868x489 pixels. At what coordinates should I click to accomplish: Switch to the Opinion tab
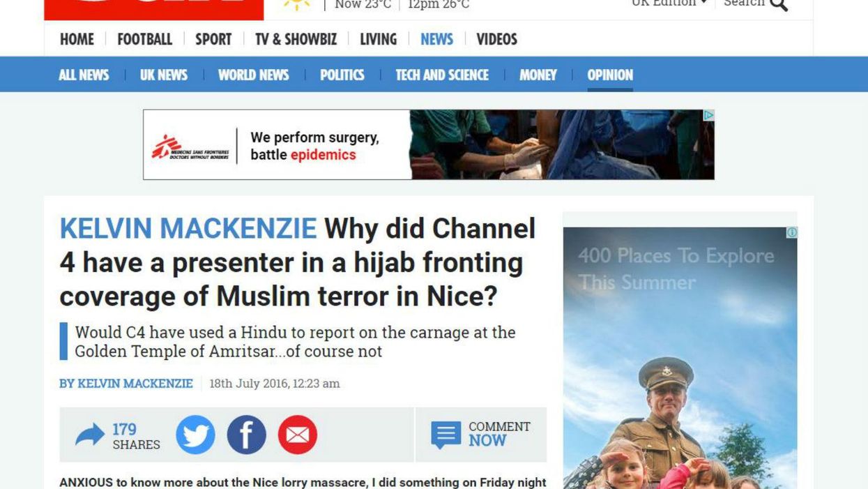tap(610, 75)
